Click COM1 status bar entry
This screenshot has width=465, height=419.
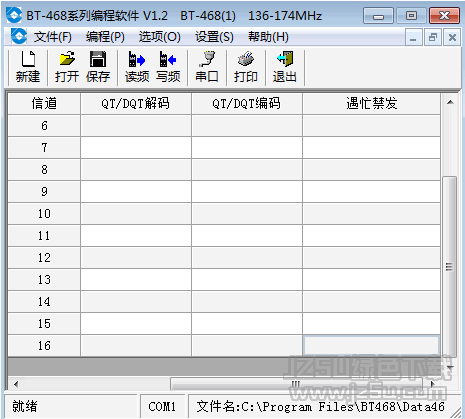(x=162, y=406)
